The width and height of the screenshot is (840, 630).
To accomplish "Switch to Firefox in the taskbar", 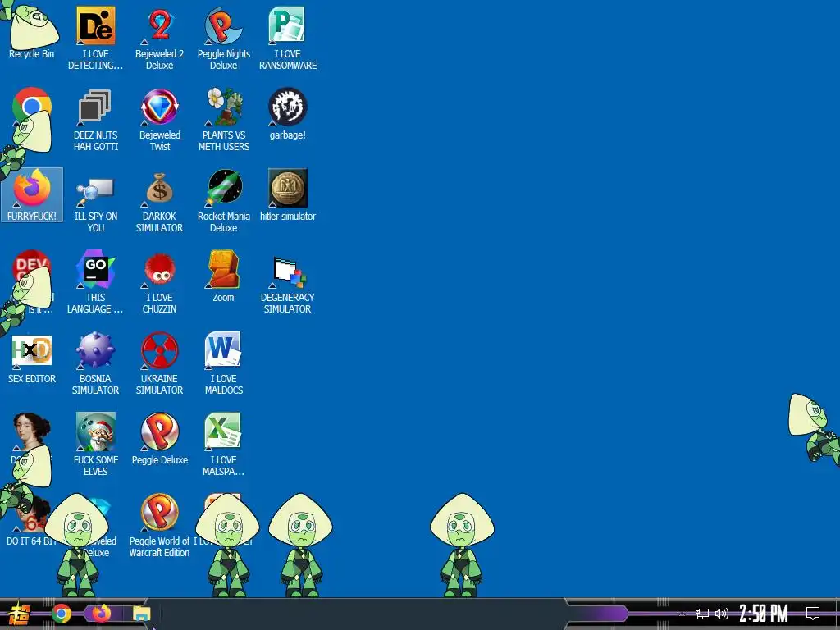I will click(101, 614).
